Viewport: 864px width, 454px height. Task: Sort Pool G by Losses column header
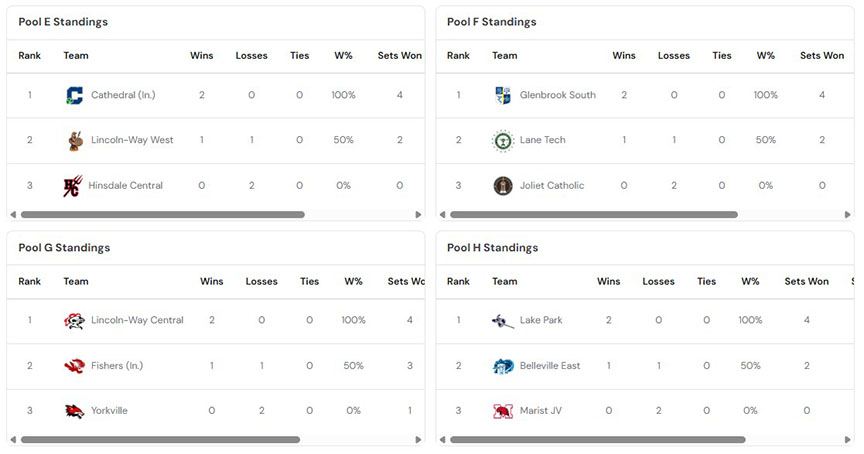point(261,282)
